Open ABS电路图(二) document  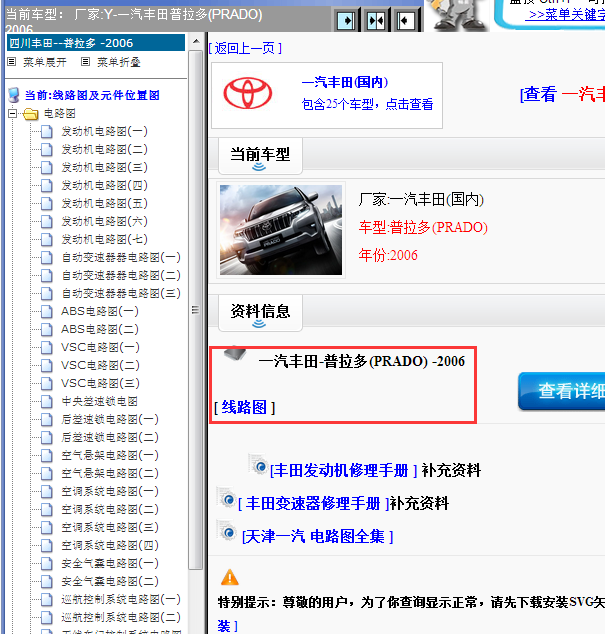[x=100, y=330]
